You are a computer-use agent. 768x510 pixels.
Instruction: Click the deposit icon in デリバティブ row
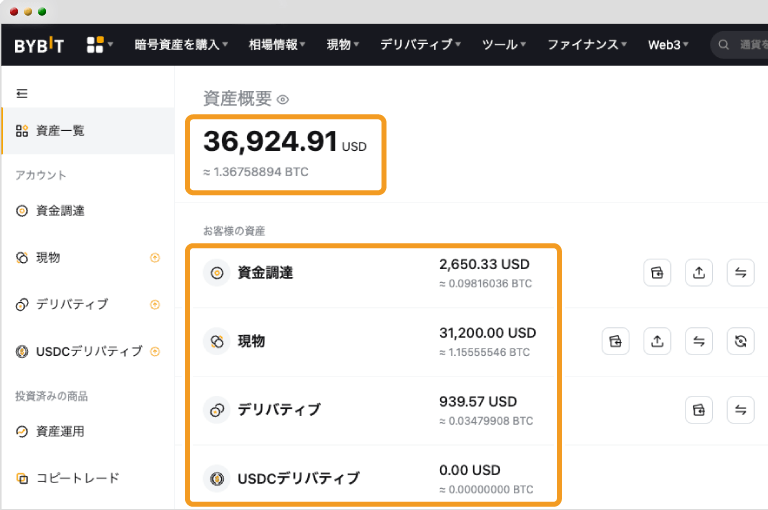[699, 410]
